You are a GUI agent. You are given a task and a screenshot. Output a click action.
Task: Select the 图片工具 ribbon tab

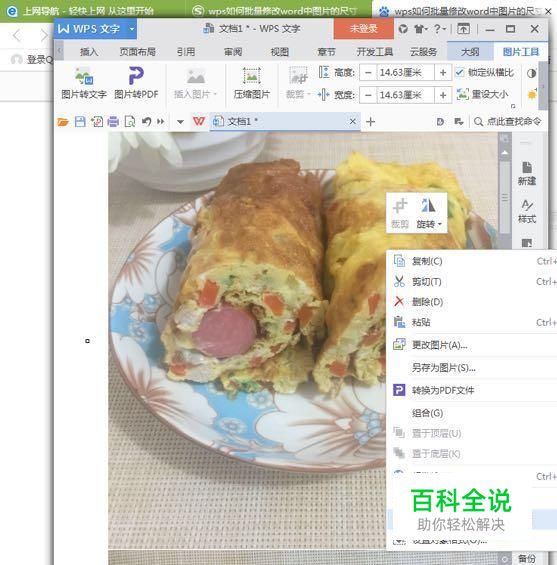pos(521,52)
